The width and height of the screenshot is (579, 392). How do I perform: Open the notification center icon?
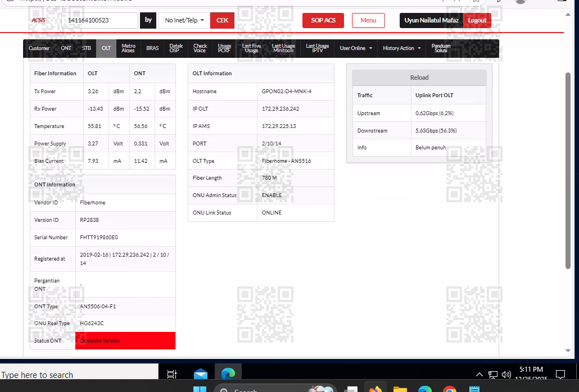click(x=560, y=375)
